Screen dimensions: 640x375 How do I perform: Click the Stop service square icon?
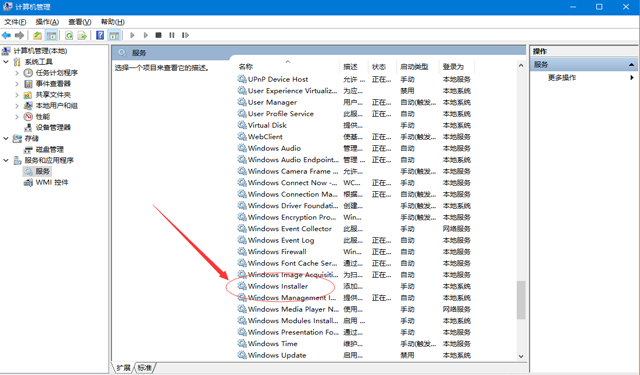coord(158,36)
